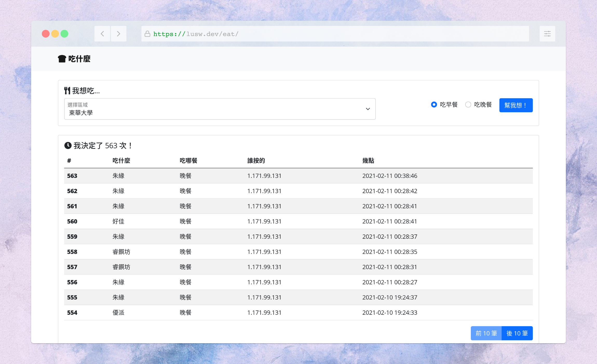Screen dimensions: 597x364
Task: Click the browser forward arrow
Action: 119,34
